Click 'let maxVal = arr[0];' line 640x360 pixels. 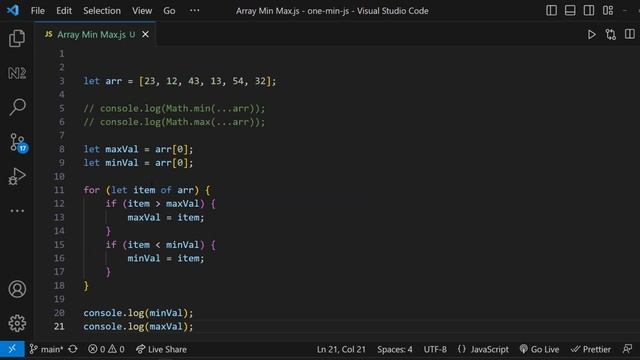click(138, 149)
